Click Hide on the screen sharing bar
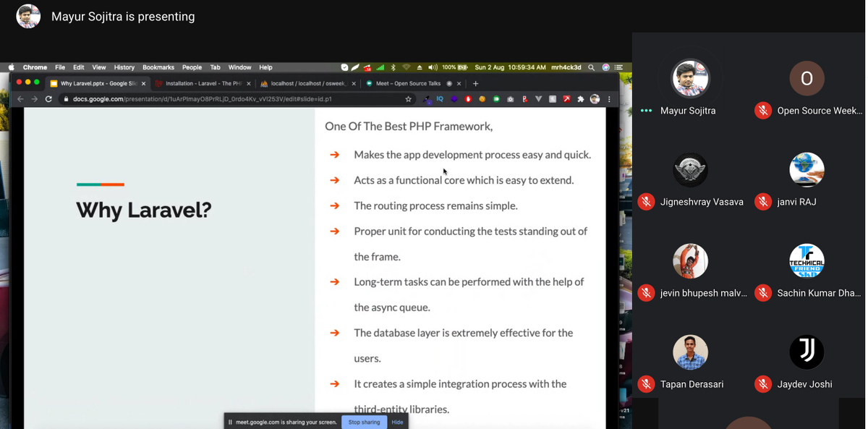Viewport: 868px width, 429px height. 397,422
